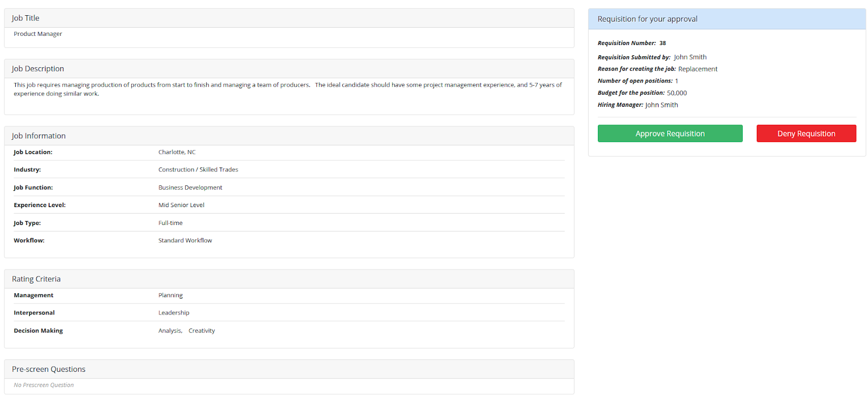Viewport: 868px width, 399px height.
Task: Click the 50,000 budget value
Action: (676, 93)
